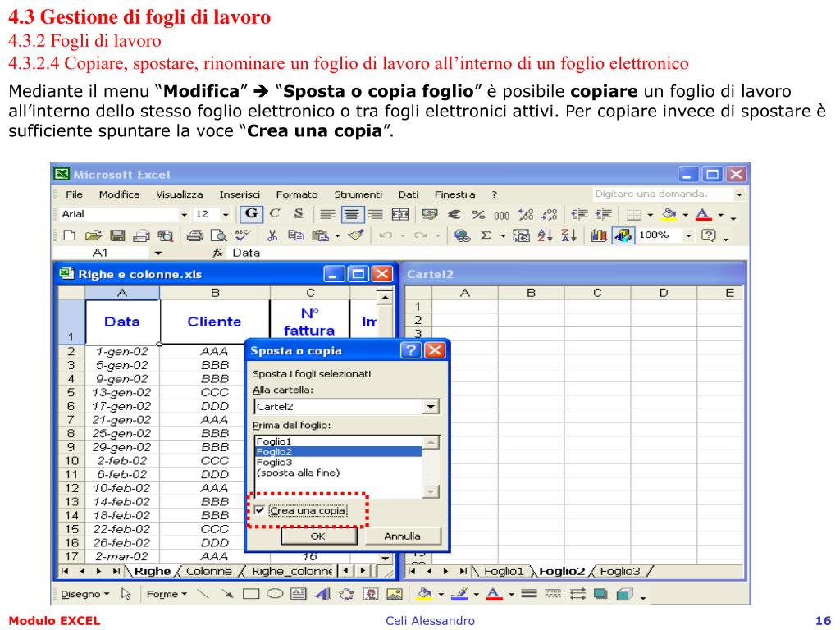Switch to Foglio3 tab in Cartel2
Image resolution: width=840 pixels, height=630 pixels.
pos(620,571)
